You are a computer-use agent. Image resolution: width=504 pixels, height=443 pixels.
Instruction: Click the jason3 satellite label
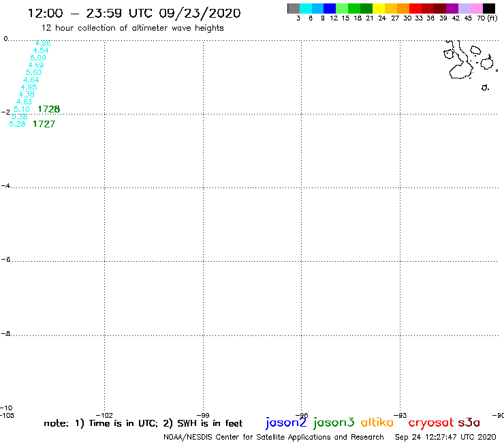point(334,423)
